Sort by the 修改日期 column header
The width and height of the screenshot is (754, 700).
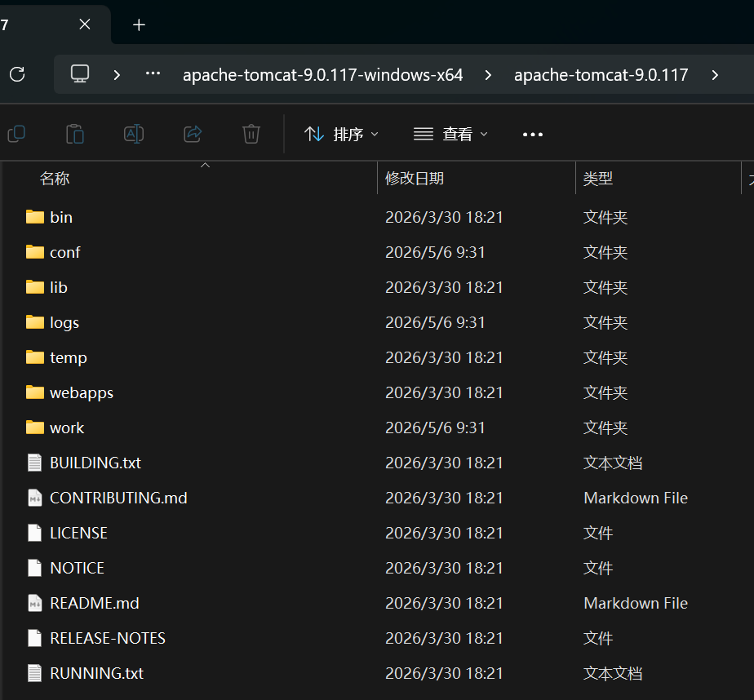[415, 179]
